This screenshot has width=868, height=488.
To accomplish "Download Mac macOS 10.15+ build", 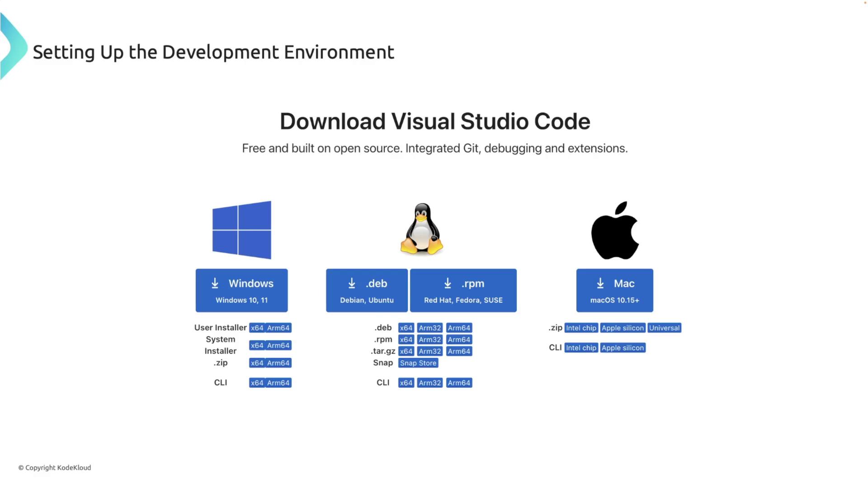I will [614, 291].
